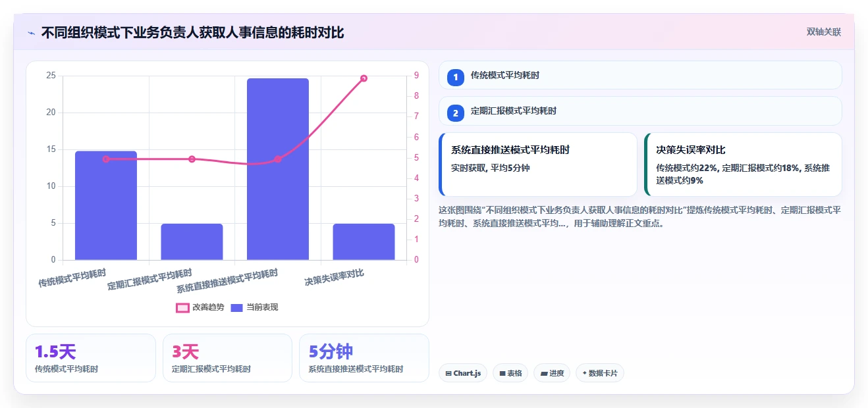This screenshot has width=868, height=408.
Task: Click the trend point above 定期汇报模式 bar
Action: point(192,159)
